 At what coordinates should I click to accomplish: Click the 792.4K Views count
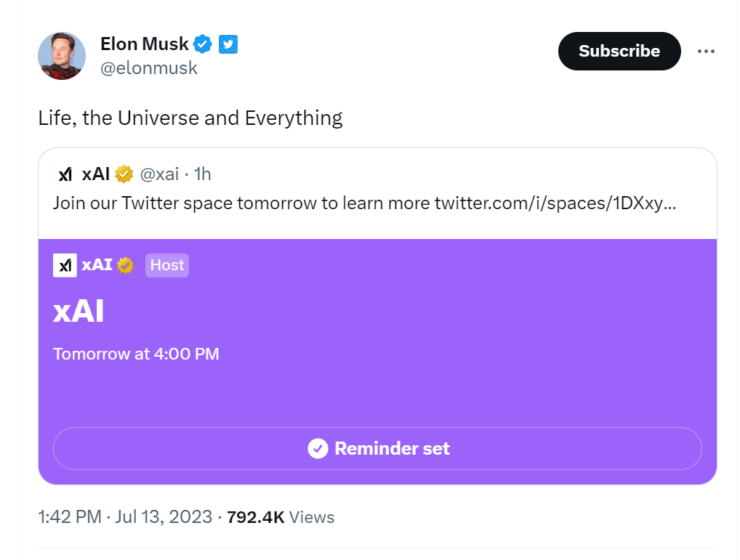[x=281, y=517]
